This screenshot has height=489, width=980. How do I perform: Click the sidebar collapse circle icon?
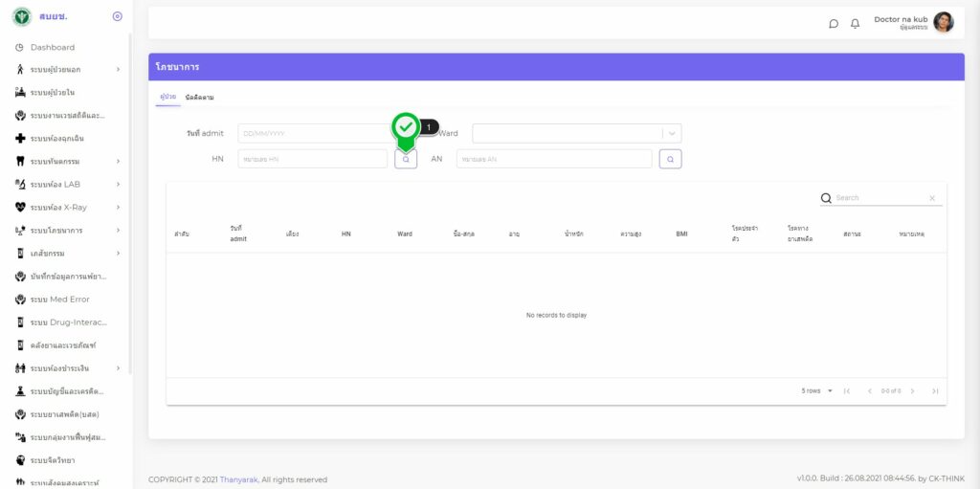click(x=117, y=16)
